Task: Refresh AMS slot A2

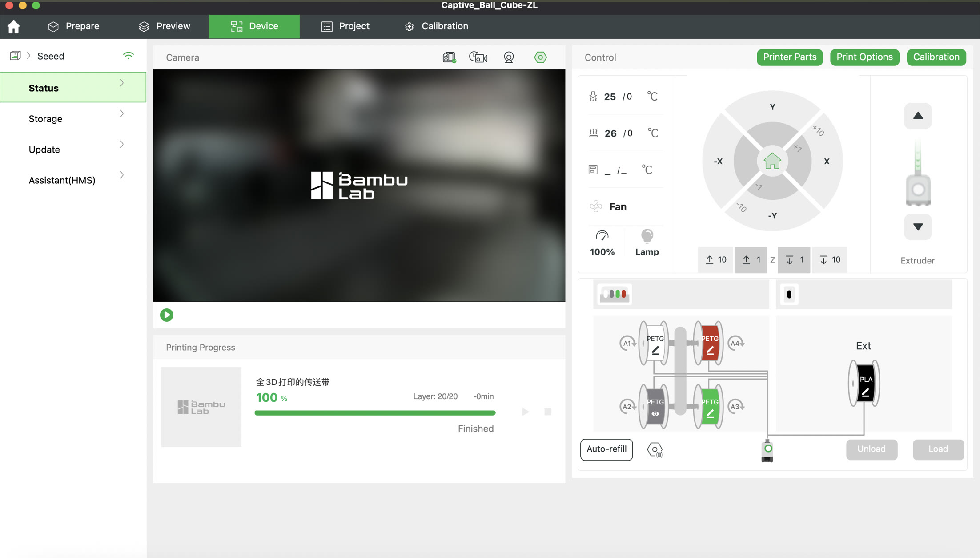Action: tap(627, 407)
